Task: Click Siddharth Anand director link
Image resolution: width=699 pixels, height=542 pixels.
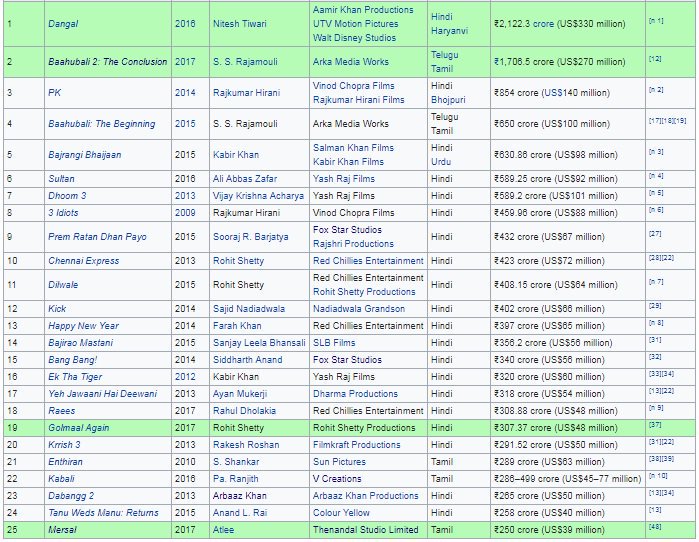Action: coord(247,360)
